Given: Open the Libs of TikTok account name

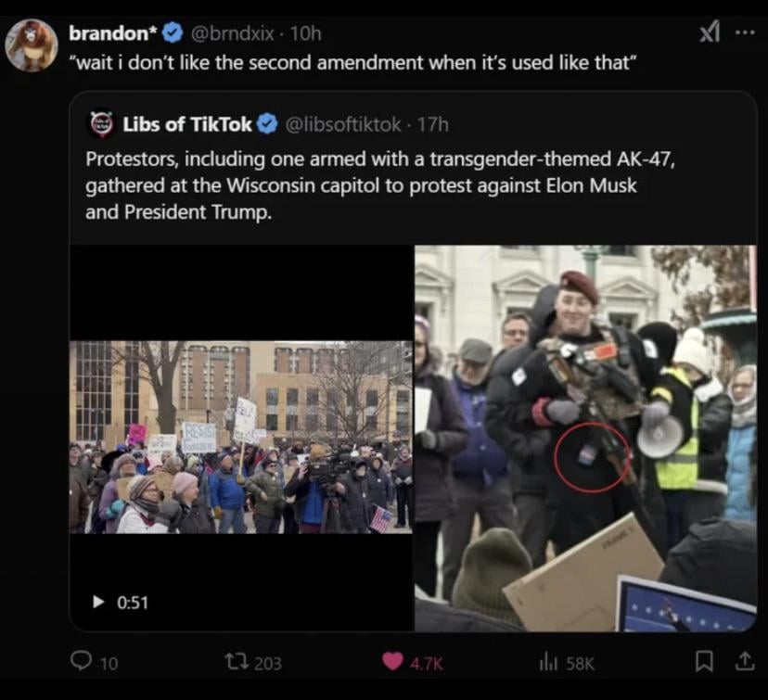Looking at the screenshot, I should tap(187, 123).
